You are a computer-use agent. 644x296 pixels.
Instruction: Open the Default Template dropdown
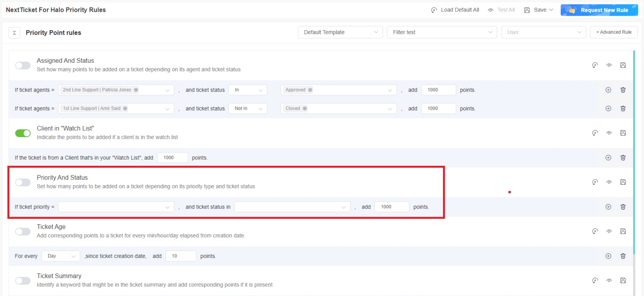(x=340, y=32)
